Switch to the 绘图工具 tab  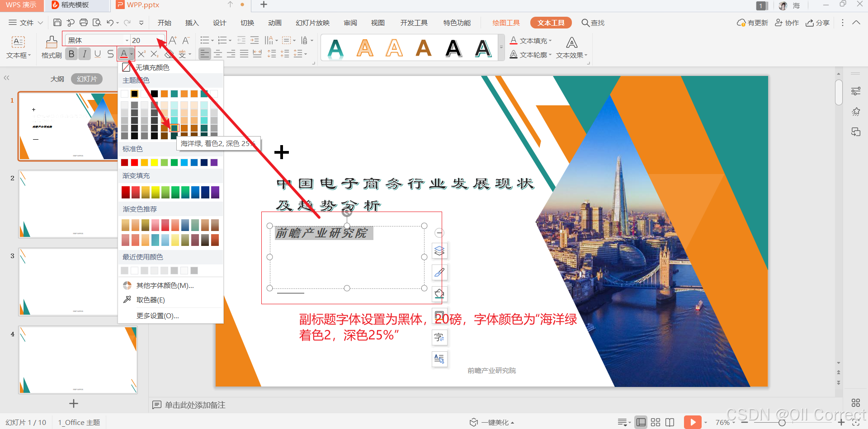pyautogui.click(x=506, y=23)
